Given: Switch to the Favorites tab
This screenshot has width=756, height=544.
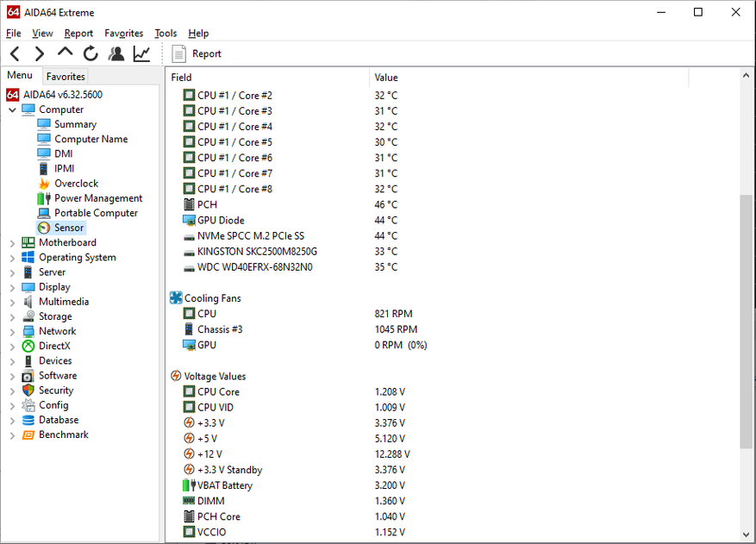Looking at the screenshot, I should (66, 77).
